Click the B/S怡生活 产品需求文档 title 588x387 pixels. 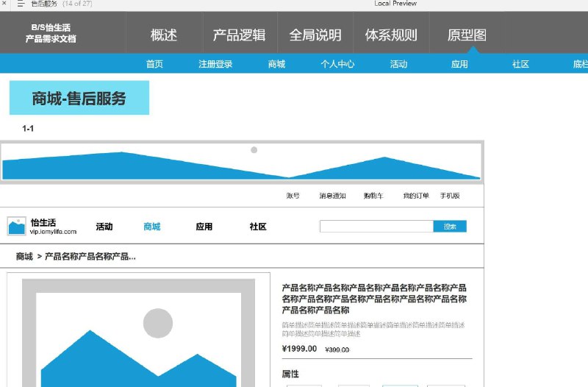(51, 33)
